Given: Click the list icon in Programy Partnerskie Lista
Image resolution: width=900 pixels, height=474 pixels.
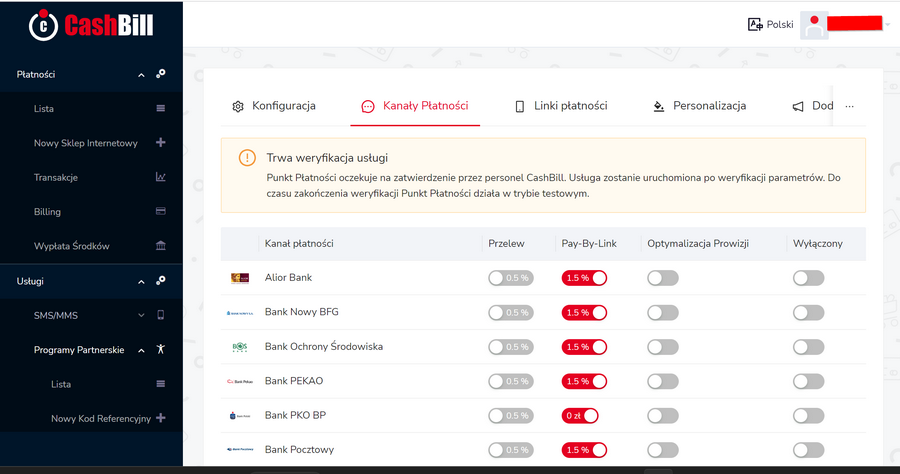Looking at the screenshot, I should click(161, 384).
